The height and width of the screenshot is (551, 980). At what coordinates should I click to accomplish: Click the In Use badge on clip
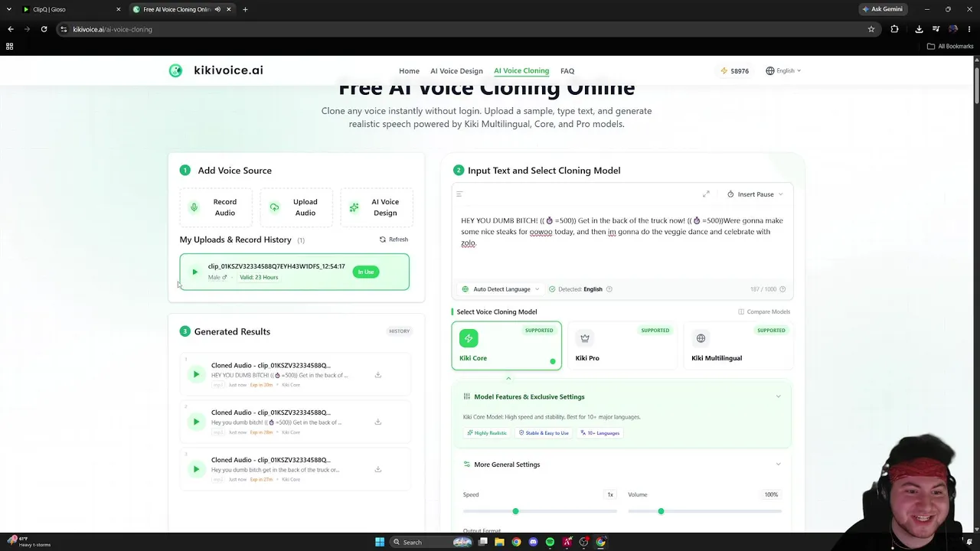coord(366,272)
